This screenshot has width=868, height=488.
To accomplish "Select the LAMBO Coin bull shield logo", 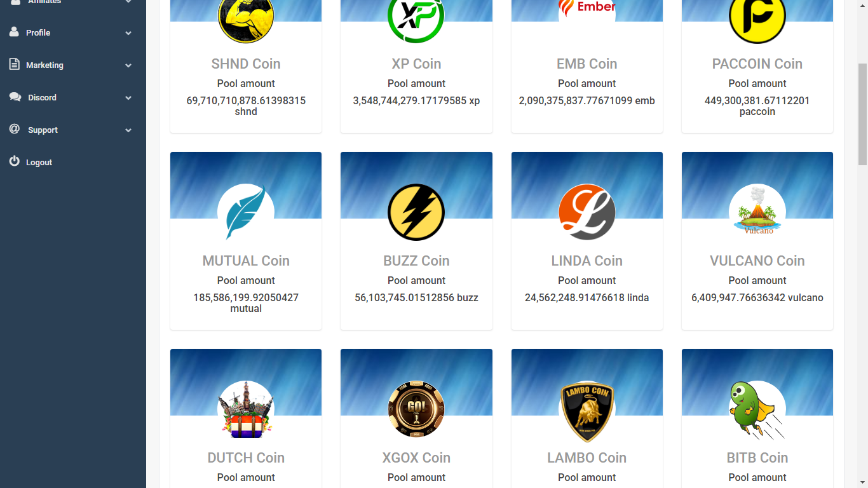I will point(587,412).
